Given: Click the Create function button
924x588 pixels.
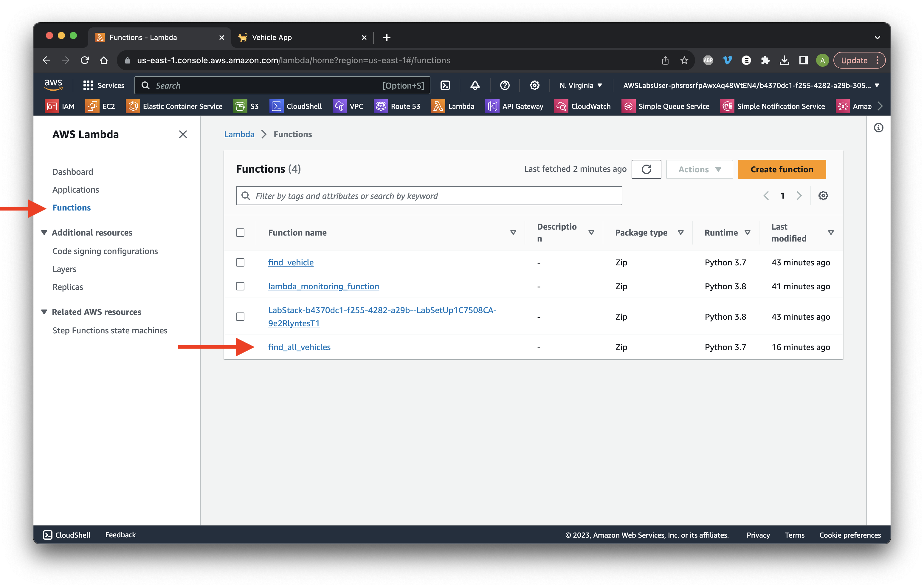Looking at the screenshot, I should click(782, 169).
